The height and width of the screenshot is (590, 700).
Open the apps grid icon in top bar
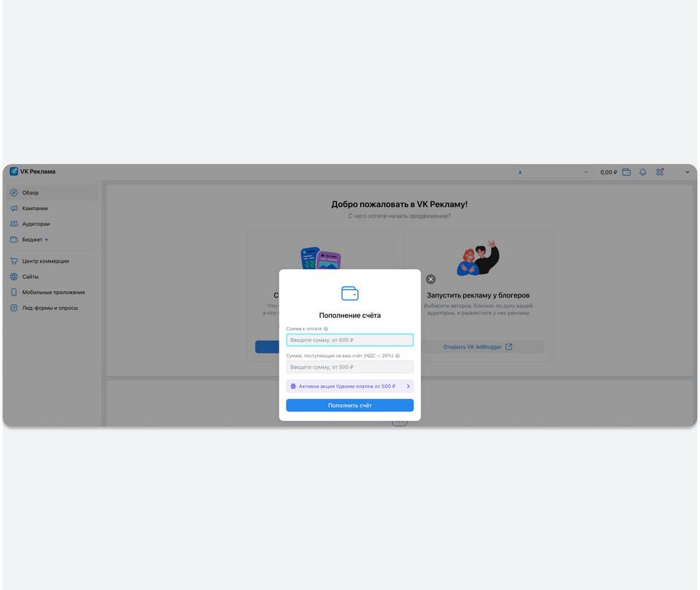660,172
